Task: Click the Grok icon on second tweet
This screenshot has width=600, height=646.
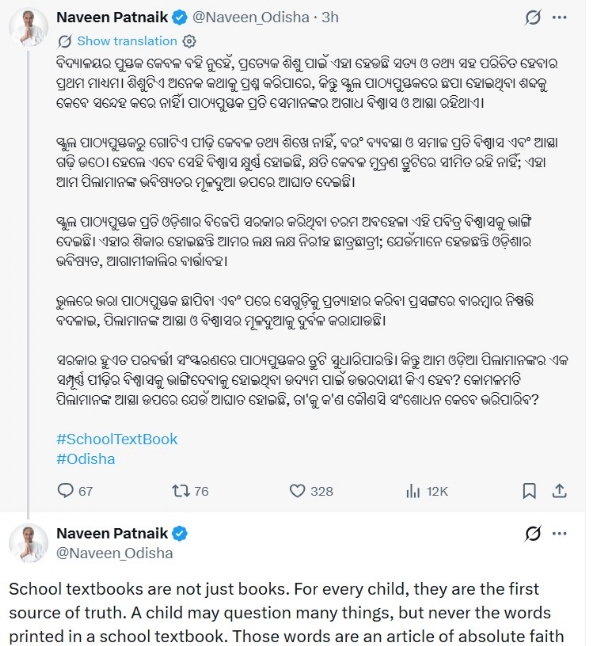Action: [x=533, y=534]
